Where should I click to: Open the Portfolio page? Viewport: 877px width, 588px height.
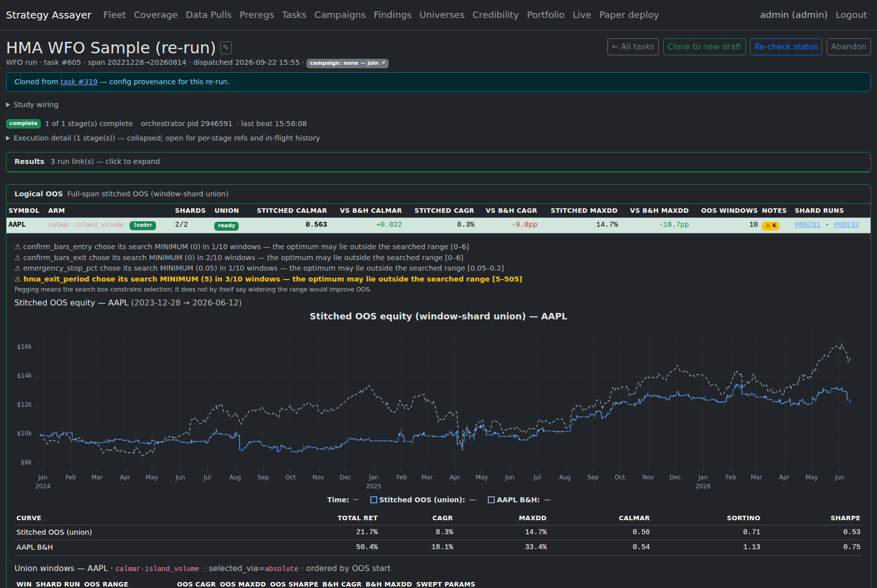[x=546, y=15]
